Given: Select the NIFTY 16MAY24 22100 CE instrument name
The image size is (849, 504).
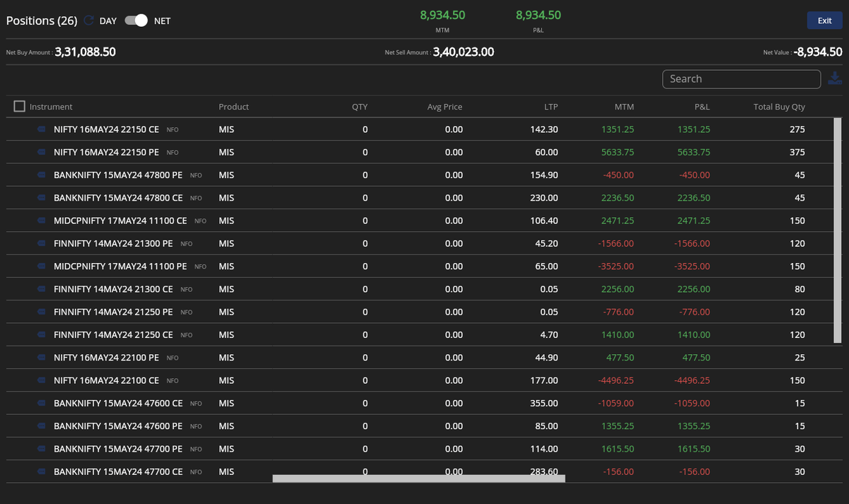Looking at the screenshot, I should (106, 380).
